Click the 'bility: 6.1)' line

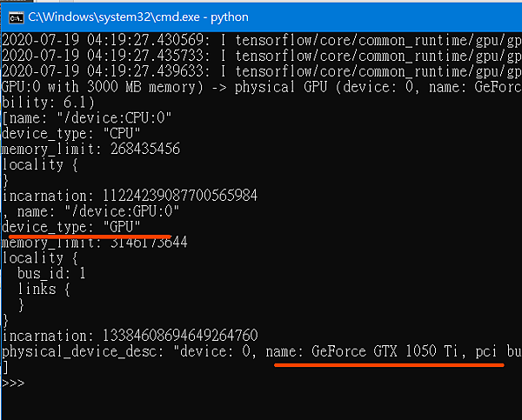coord(48,103)
